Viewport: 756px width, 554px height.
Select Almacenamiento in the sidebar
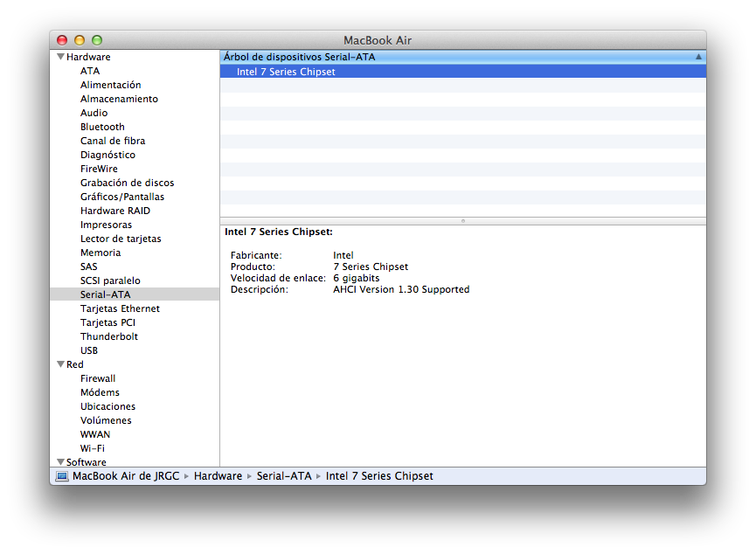click(x=119, y=99)
